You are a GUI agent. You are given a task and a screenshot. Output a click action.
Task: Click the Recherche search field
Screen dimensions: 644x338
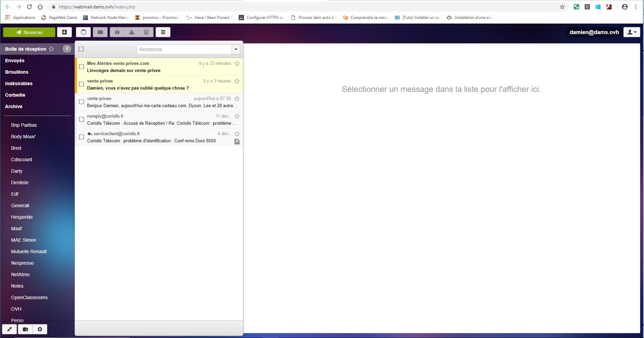pos(184,49)
